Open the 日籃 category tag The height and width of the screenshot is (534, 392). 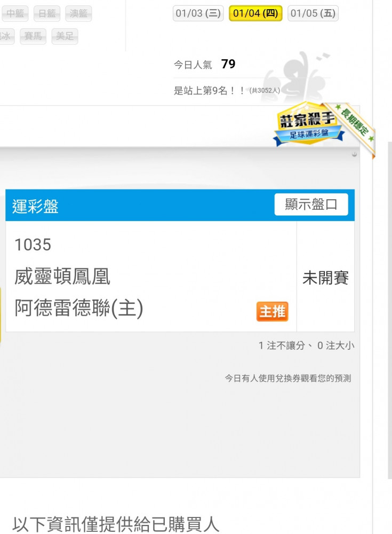click(47, 14)
